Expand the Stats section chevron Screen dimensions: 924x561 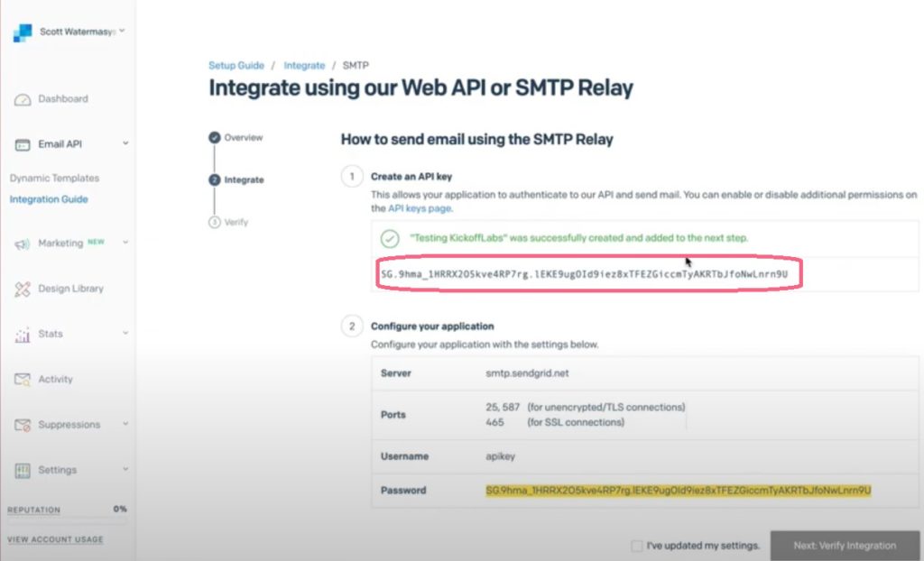point(125,333)
